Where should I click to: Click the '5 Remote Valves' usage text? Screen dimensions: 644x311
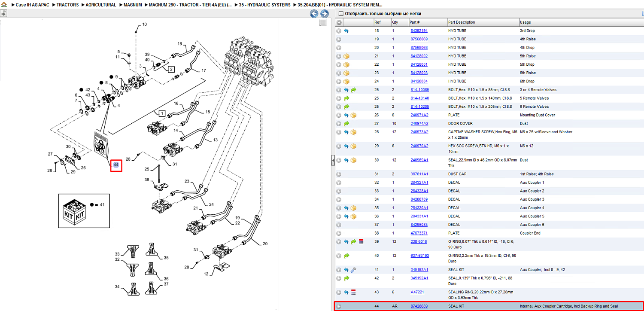pos(534,98)
